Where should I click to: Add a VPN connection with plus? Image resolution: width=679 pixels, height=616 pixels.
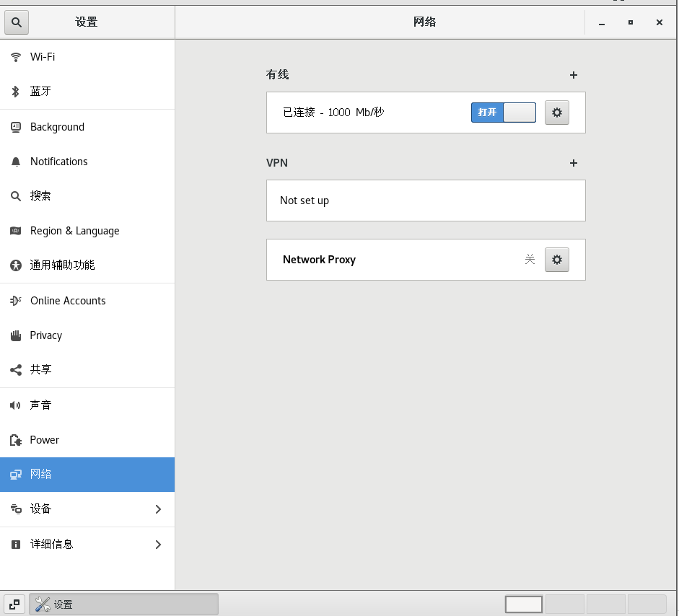tap(574, 163)
